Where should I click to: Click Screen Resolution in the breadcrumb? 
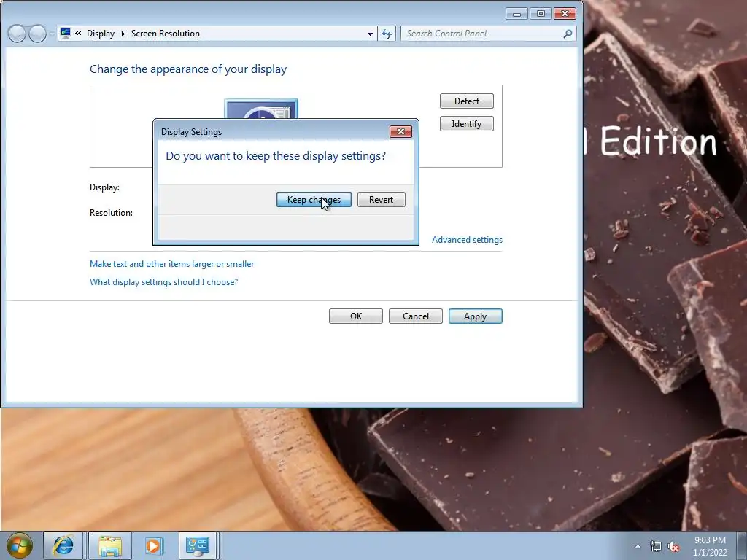pos(166,34)
